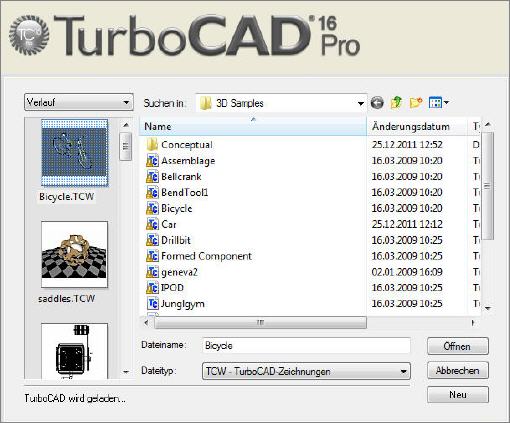Select the Assemblage file name
This screenshot has height=423, width=510.
(x=188, y=161)
